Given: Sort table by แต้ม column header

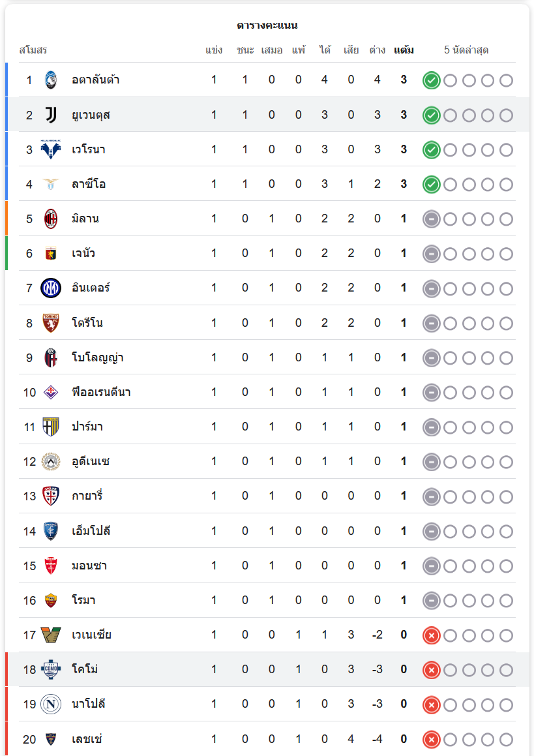Looking at the screenshot, I should pyautogui.click(x=404, y=50).
